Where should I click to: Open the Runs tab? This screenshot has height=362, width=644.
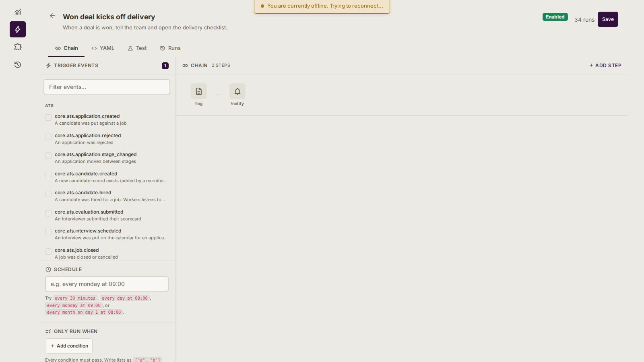170,48
